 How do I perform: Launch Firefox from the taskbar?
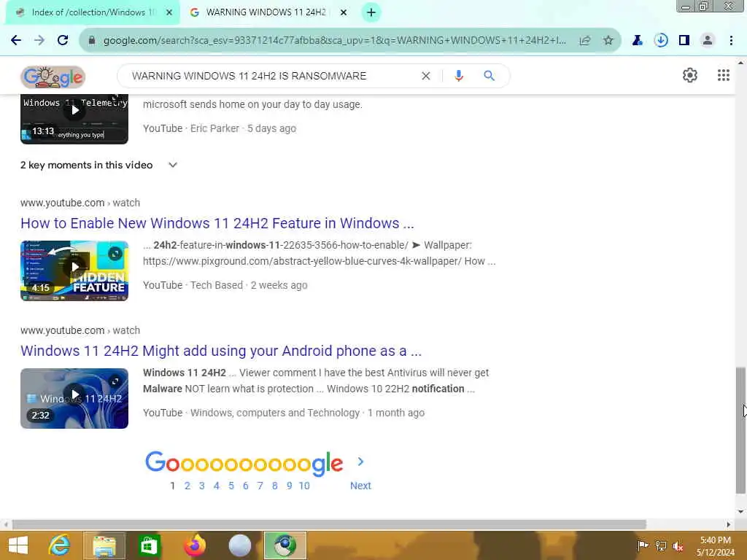pyautogui.click(x=194, y=545)
